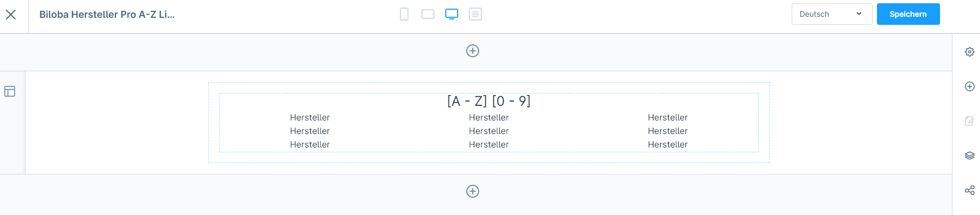This screenshot has width=980, height=215.
Task: Open the greyed edit icon in right sidebar
Action: click(970, 121)
